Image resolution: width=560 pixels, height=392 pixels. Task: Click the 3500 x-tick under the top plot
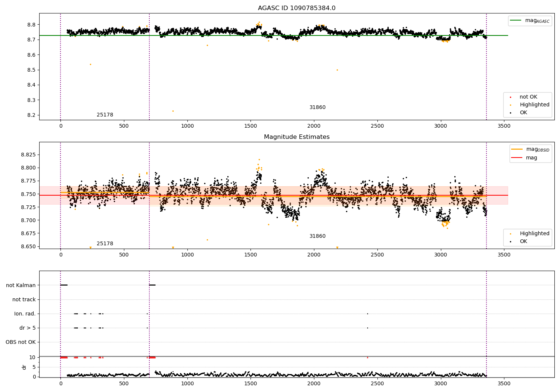click(504, 126)
